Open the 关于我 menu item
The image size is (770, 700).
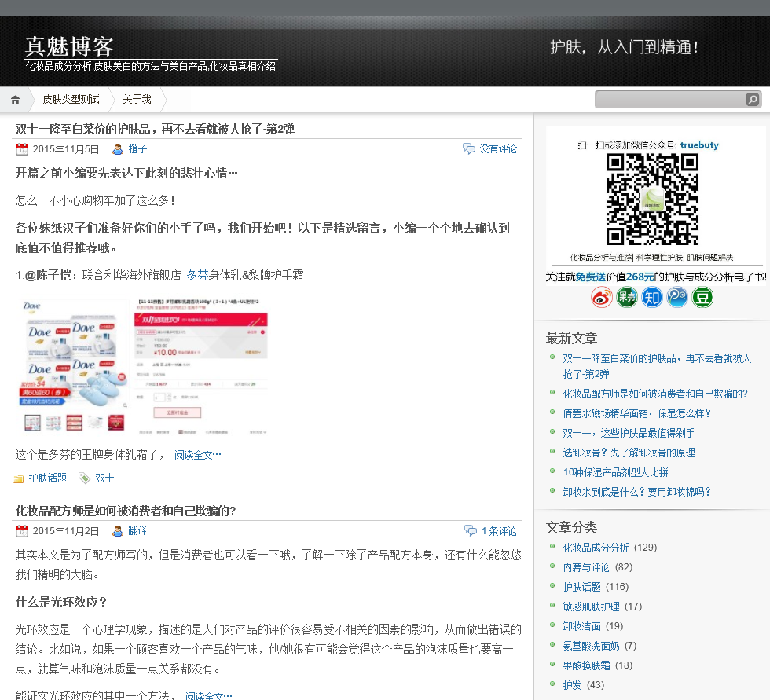point(137,100)
